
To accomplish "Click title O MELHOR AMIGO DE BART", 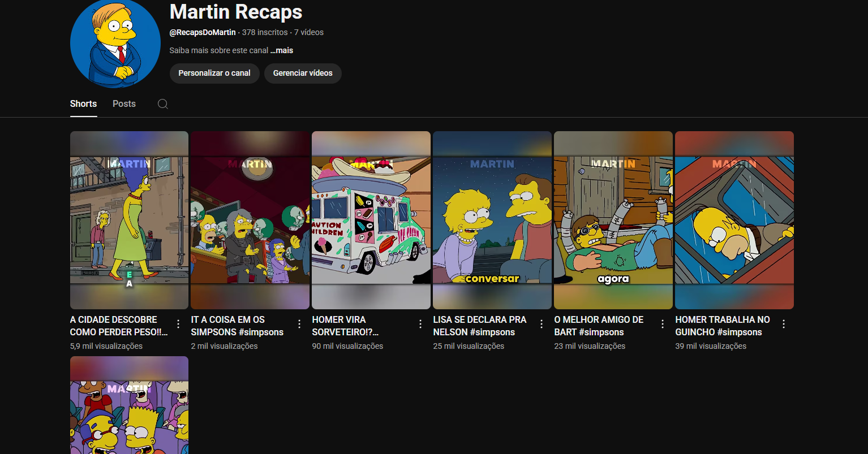I will click(x=599, y=326).
